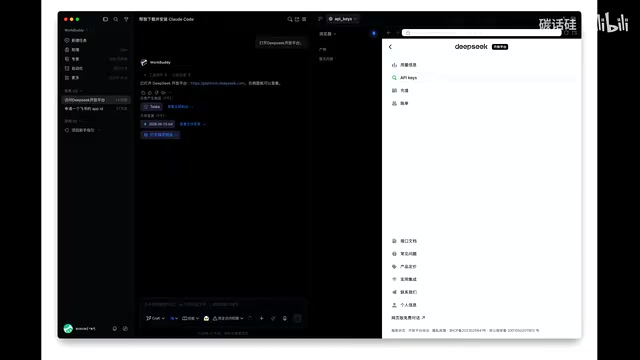Click the user avatar at bottom left
This screenshot has height=360, width=640.
[68, 329]
